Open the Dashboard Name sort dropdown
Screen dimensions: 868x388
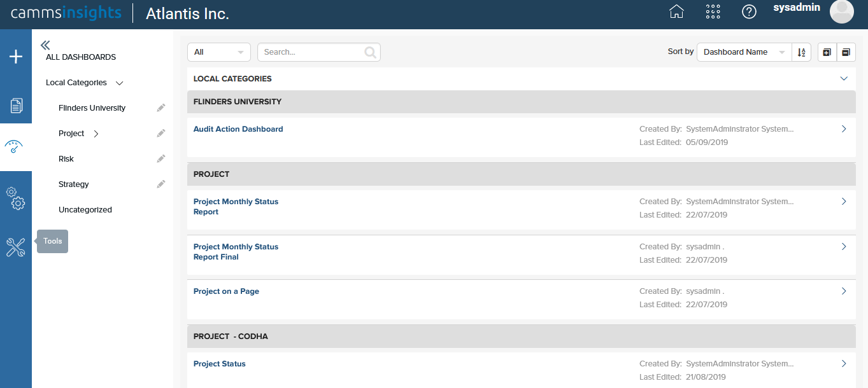(744, 52)
